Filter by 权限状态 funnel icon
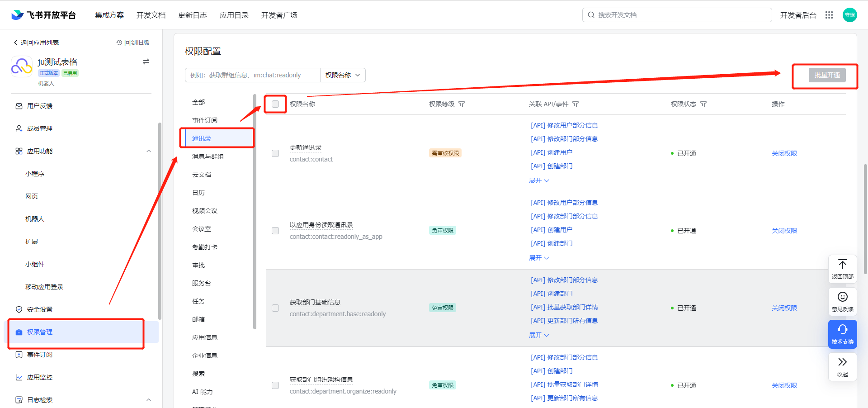Image resolution: width=868 pixels, height=408 pixels. tap(703, 104)
